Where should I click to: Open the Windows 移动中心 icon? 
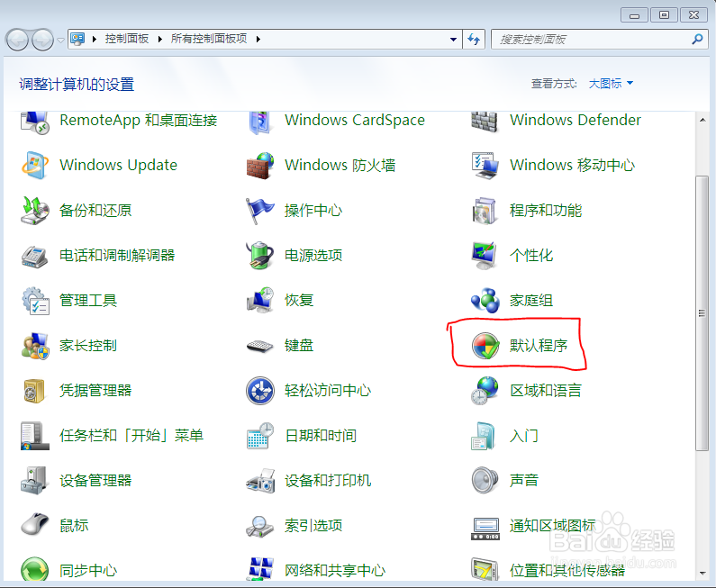(485, 165)
